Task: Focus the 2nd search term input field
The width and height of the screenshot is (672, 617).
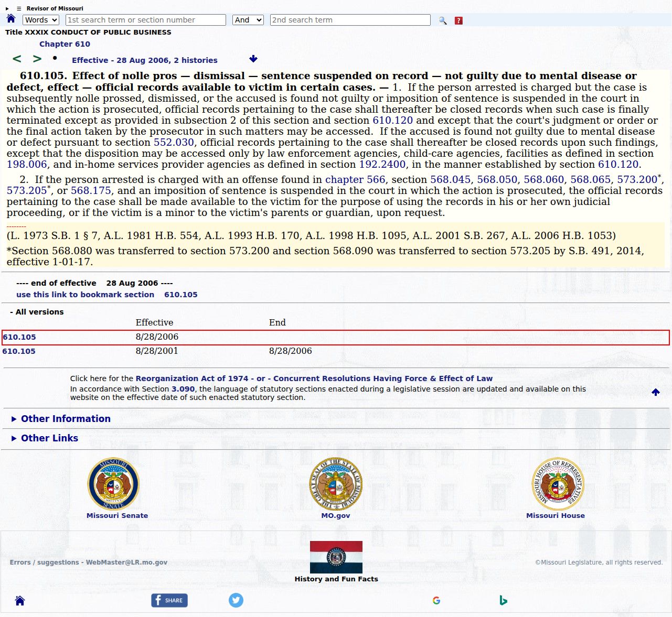Action: click(x=350, y=20)
